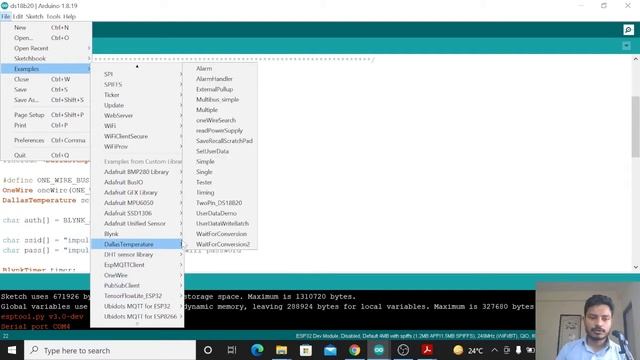The width and height of the screenshot is (640, 360).
Task: Expand Adafruit SSD1306 examples
Action: [137, 213]
